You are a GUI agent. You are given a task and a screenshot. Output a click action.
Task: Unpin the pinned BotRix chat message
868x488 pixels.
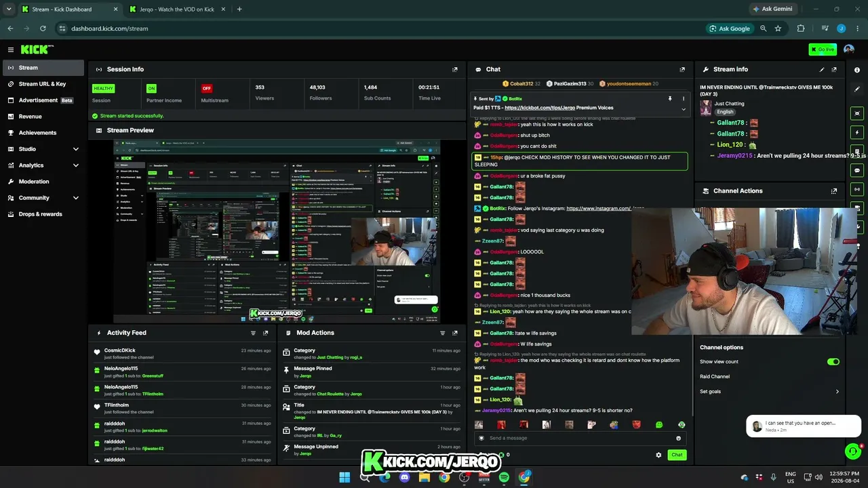point(670,98)
